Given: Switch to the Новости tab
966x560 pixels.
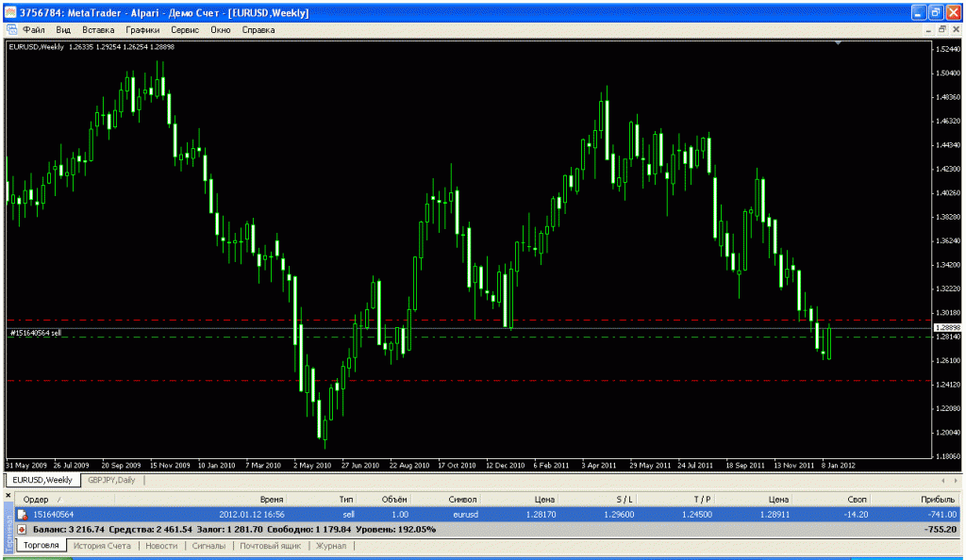Looking at the screenshot, I should (161, 546).
